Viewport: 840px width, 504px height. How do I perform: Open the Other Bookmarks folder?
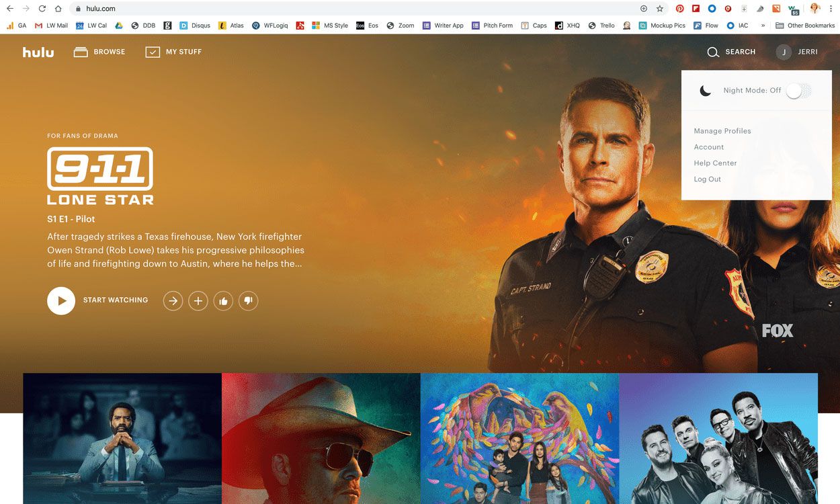click(x=804, y=26)
